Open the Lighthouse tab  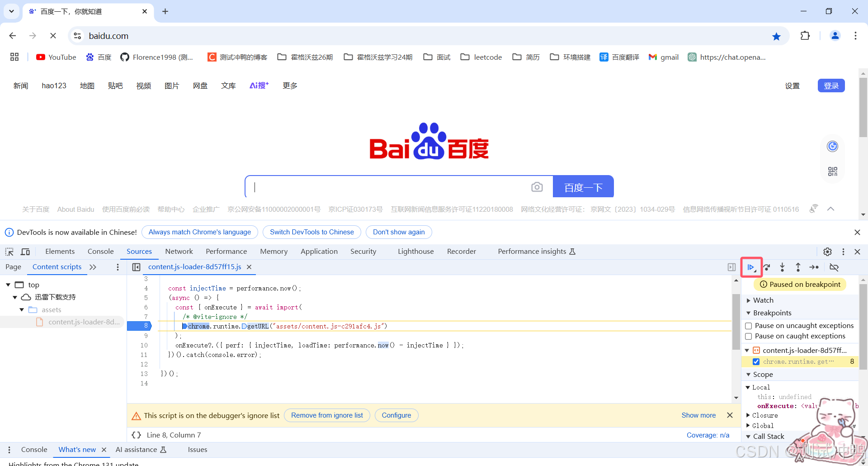pyautogui.click(x=416, y=252)
